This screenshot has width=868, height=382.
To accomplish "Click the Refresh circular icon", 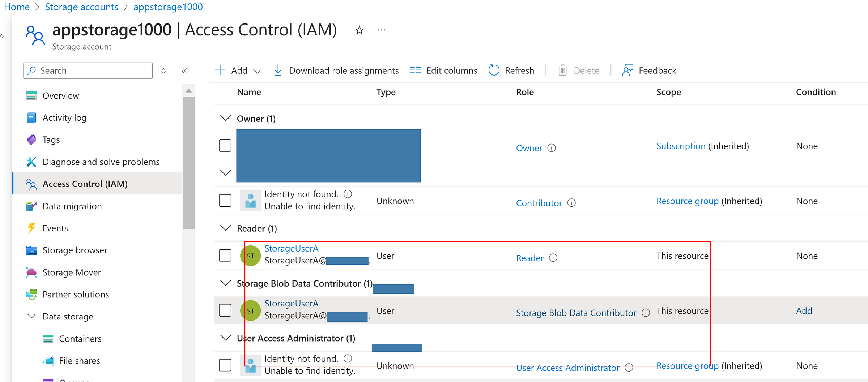I will point(494,70).
